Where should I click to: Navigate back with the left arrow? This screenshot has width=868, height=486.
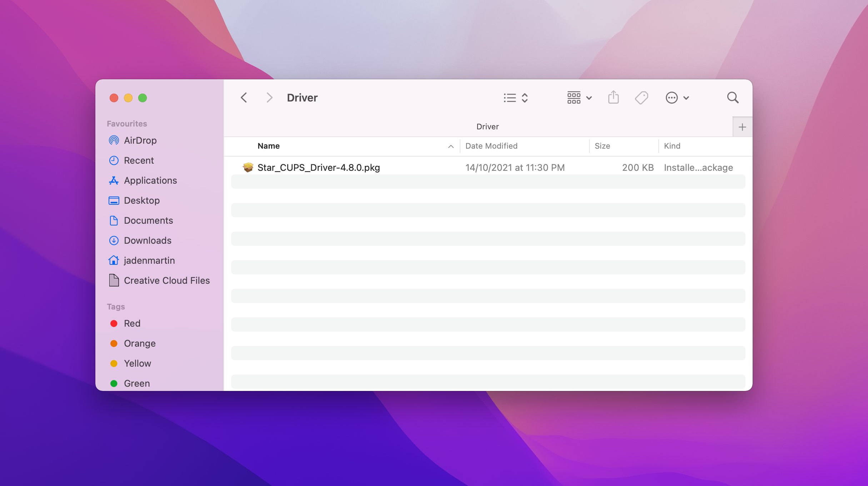coord(244,97)
